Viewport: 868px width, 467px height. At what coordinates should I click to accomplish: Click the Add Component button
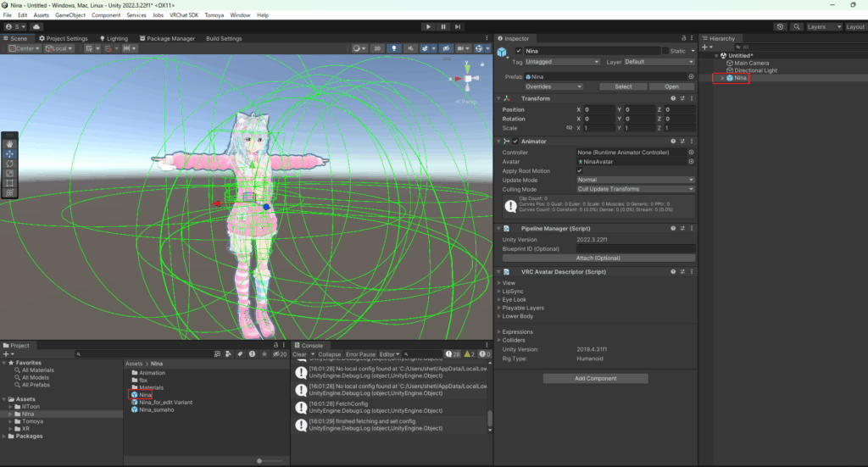pyautogui.click(x=595, y=378)
